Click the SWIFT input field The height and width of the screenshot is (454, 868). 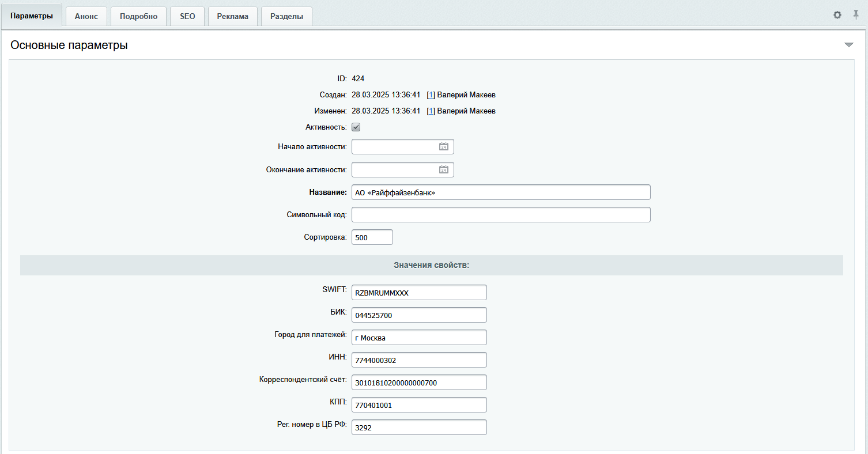(x=419, y=293)
